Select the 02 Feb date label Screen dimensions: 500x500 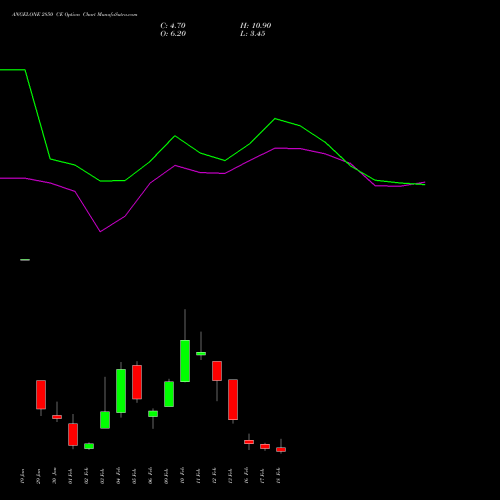point(86,476)
